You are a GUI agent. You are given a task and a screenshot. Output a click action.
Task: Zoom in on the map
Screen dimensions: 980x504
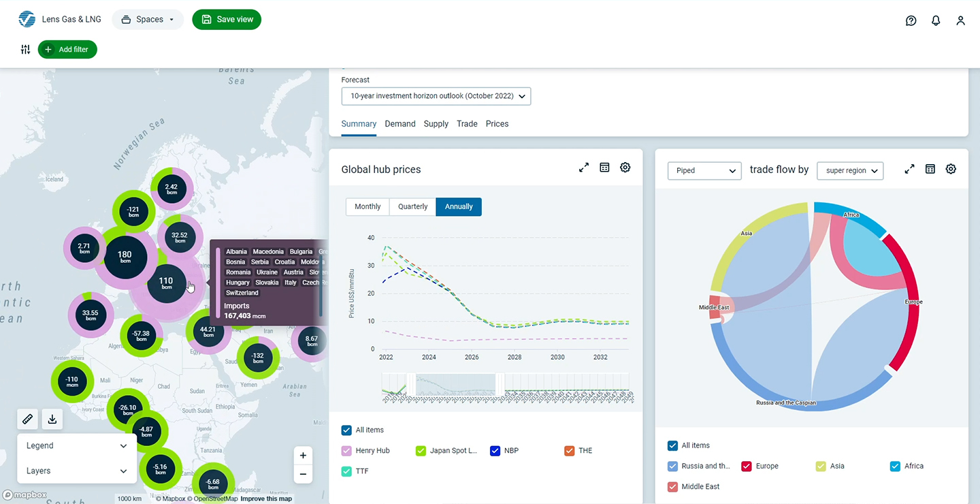coord(303,456)
